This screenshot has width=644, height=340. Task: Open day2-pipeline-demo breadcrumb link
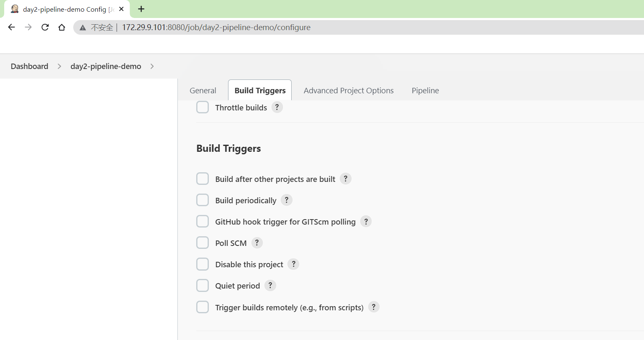[x=106, y=66]
